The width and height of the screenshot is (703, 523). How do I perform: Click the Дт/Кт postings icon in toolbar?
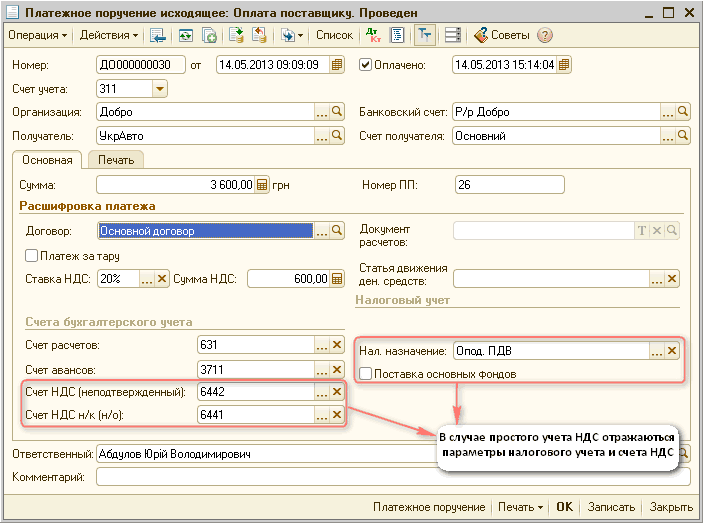(x=374, y=35)
